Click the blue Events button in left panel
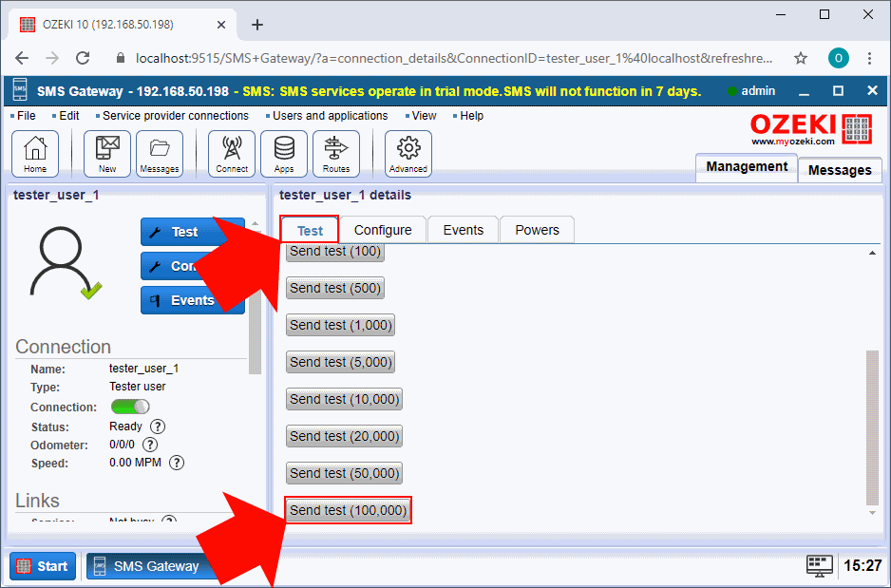 (x=193, y=300)
